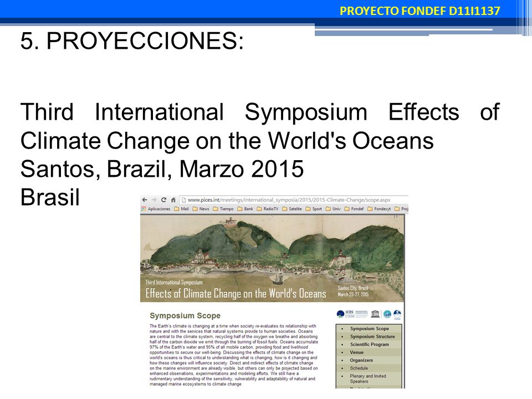This screenshot has height=399, width=532.
Task: Click the 'Brasil' text line
Action: (50, 197)
